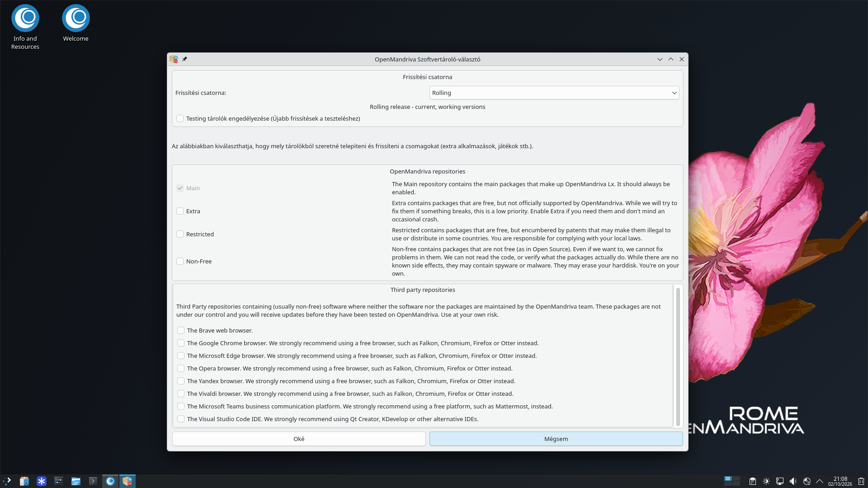Open the Info and Resources desktop icon

pos(25,27)
